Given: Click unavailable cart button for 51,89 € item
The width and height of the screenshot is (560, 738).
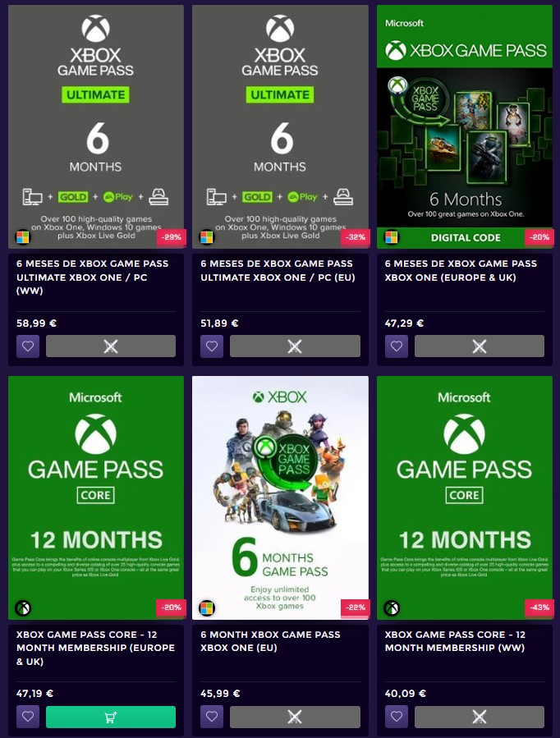Looking at the screenshot, I should pyautogui.click(x=295, y=346).
